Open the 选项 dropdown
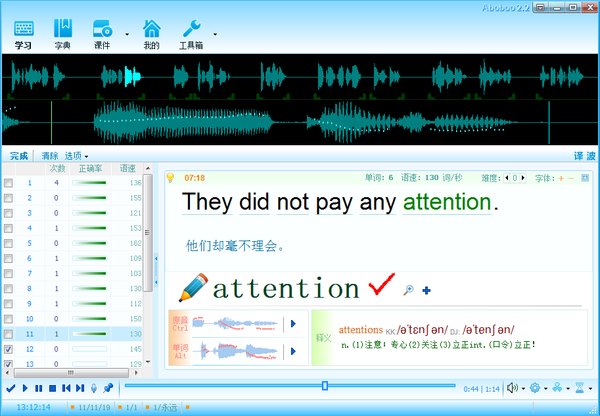600x416 pixels. tap(76, 156)
